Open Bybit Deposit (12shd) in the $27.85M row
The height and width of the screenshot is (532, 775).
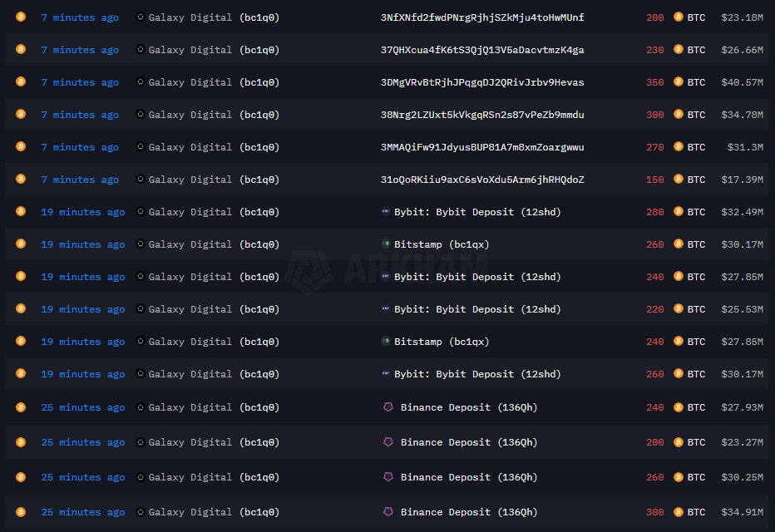pos(477,277)
